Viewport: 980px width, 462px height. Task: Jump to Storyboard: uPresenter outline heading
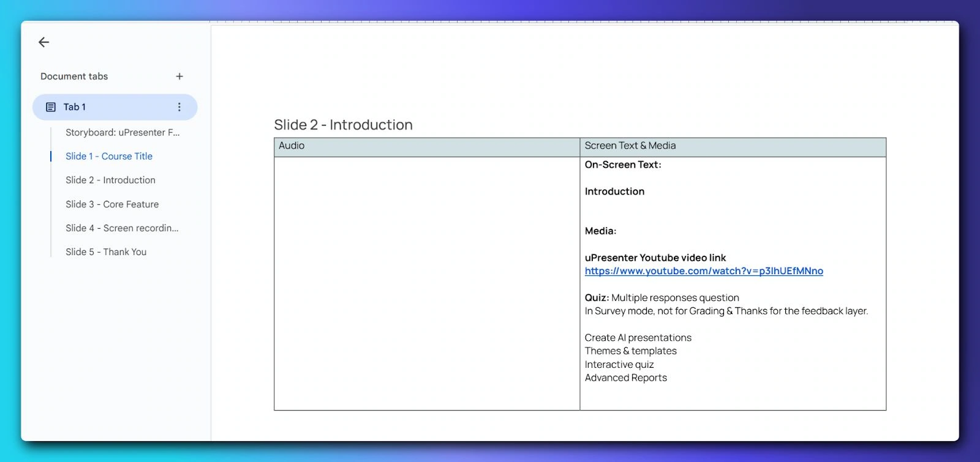point(123,132)
